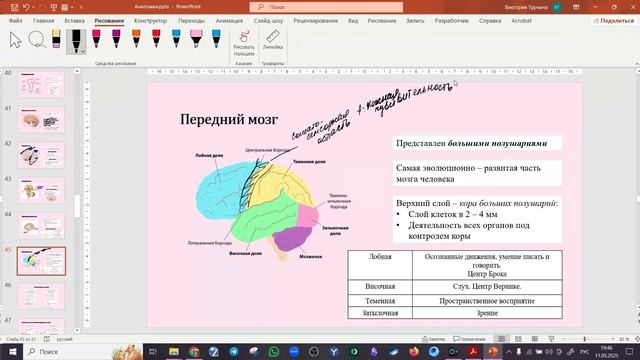
Task: Open WhatsApp from the taskbar
Action: coord(274,351)
